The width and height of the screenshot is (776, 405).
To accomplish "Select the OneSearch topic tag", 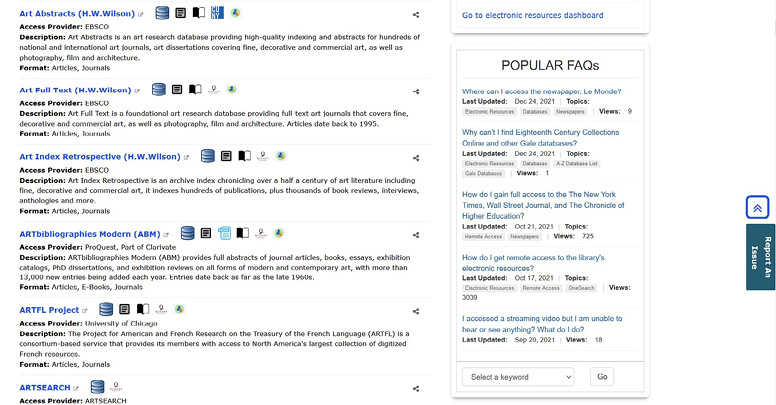I will tap(580, 288).
